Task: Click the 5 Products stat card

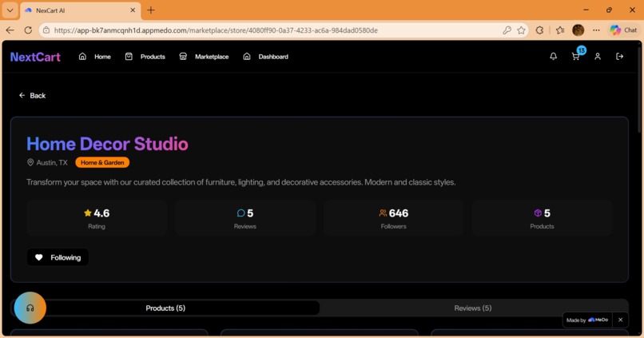Action: [x=542, y=218]
